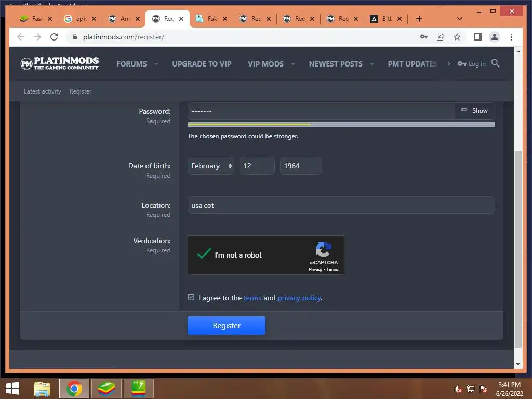The image size is (532, 399).
Task: Click the birth year field
Action: [x=301, y=166]
